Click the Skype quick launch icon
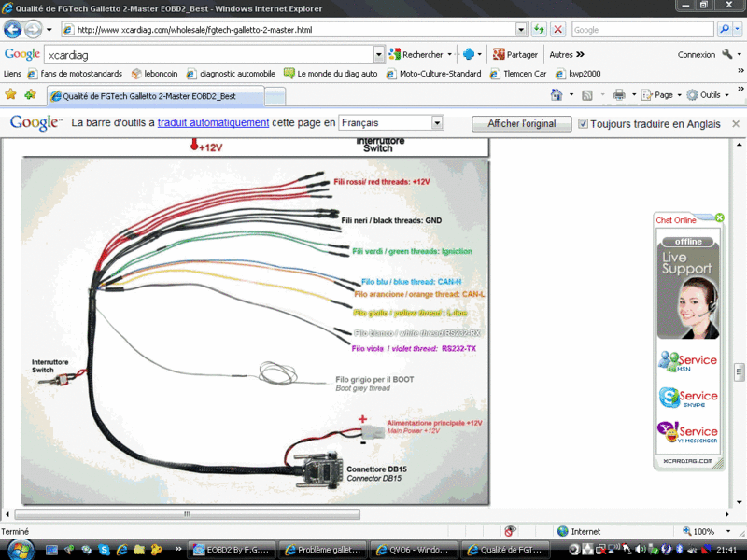The image size is (747, 560). [x=104, y=550]
